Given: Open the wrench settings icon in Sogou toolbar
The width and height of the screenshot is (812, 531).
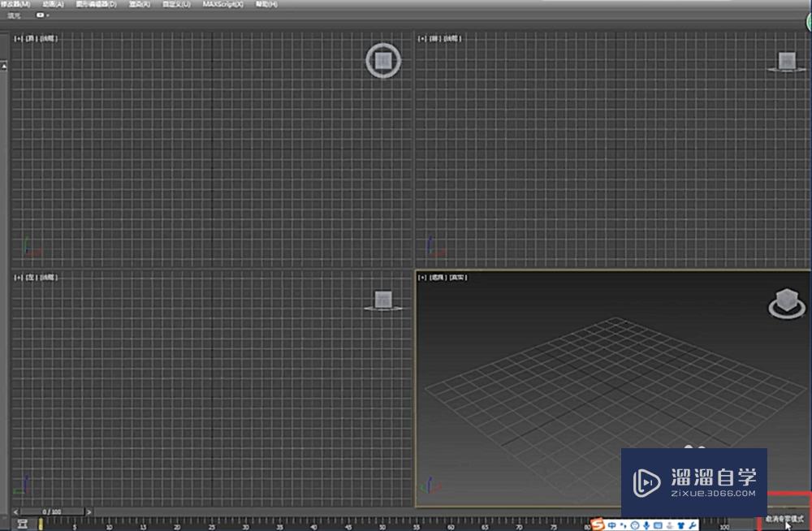Looking at the screenshot, I should click(x=693, y=525).
